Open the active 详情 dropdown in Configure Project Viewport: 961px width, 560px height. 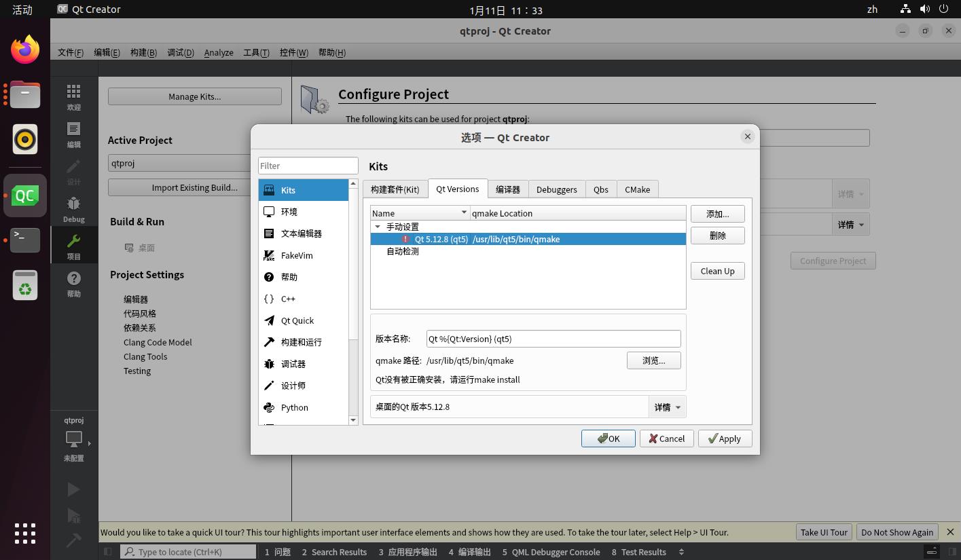(x=851, y=225)
